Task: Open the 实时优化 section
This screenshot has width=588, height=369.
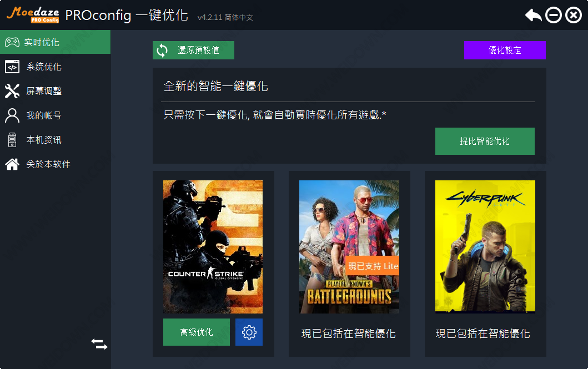Action: pyautogui.click(x=55, y=42)
